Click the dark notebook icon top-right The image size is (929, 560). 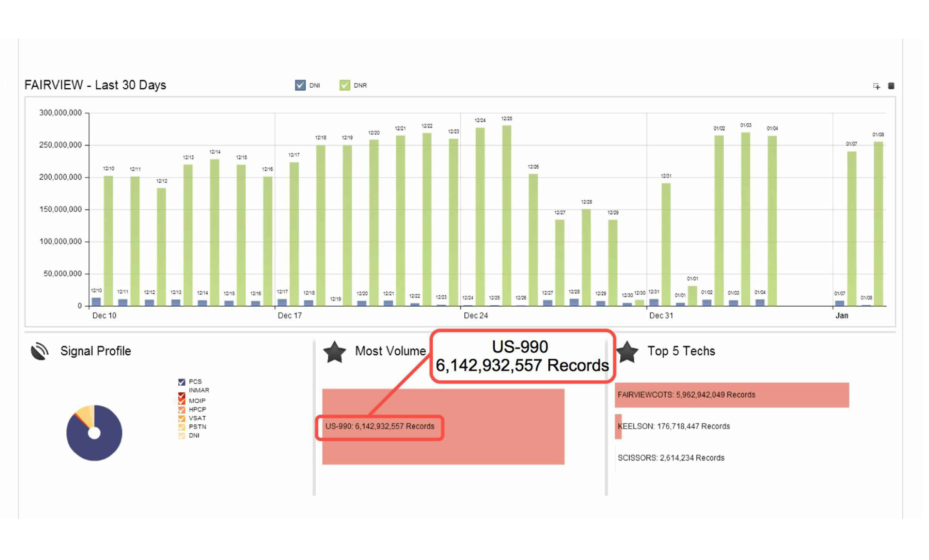[891, 86]
